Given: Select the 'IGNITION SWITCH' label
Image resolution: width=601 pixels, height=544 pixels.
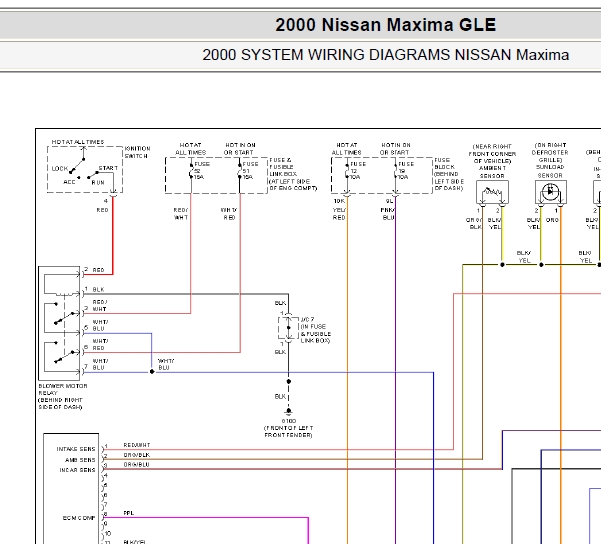Looking at the screenshot, I should [137, 152].
